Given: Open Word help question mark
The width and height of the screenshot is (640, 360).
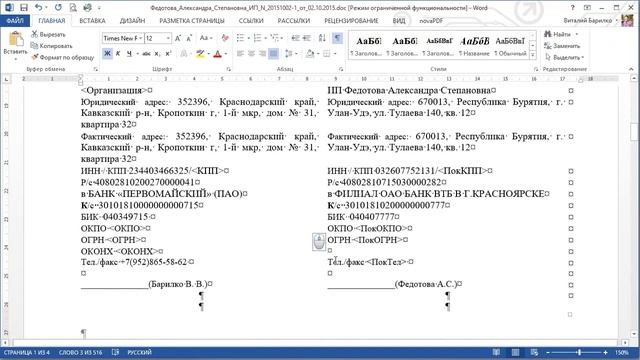Looking at the screenshot, I should point(573,7).
